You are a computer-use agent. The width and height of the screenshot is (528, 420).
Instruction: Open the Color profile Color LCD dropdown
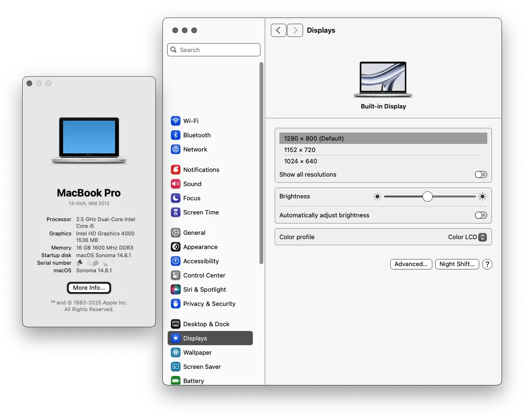(467, 237)
